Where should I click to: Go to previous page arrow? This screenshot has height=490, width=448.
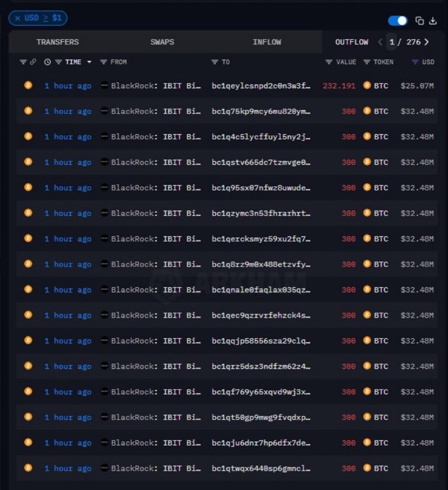pyautogui.click(x=380, y=42)
